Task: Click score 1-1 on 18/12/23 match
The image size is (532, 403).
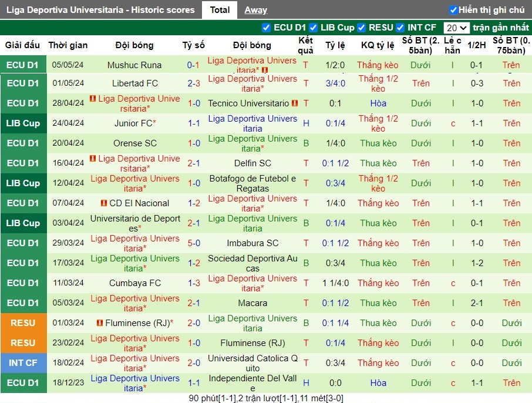Action: [x=194, y=383]
